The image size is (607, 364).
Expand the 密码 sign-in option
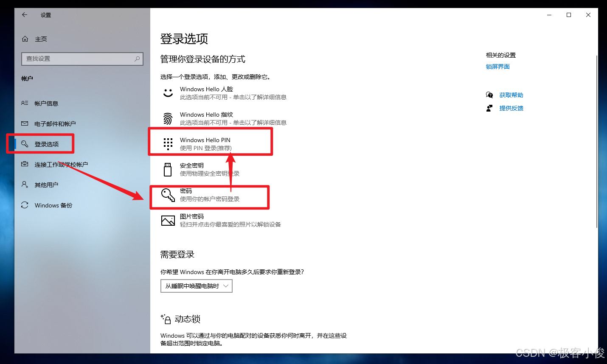pyautogui.click(x=210, y=195)
